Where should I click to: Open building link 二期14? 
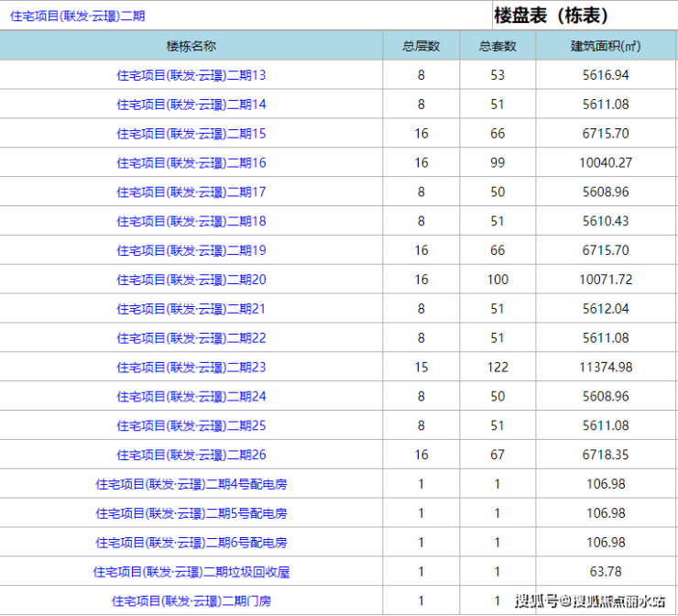click(x=191, y=104)
